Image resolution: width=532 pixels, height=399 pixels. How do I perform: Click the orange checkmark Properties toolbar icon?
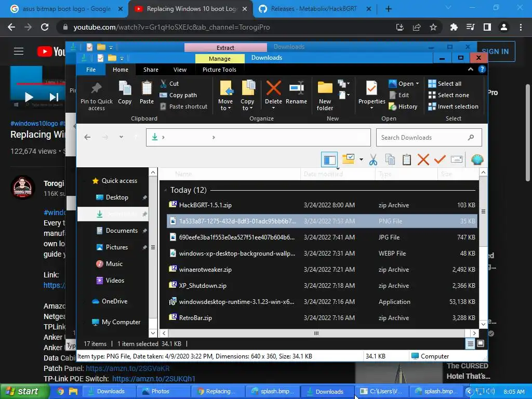440,159
